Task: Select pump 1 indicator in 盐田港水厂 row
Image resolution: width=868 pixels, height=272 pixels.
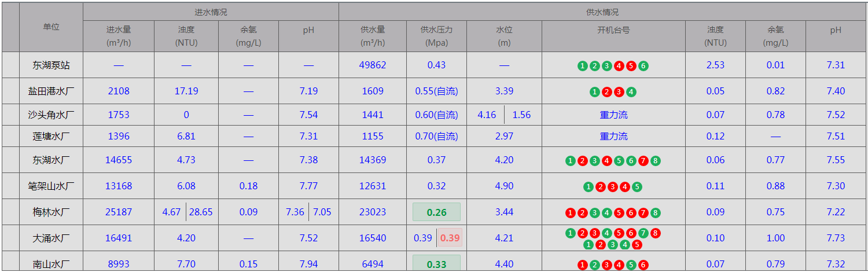Action: (x=595, y=91)
